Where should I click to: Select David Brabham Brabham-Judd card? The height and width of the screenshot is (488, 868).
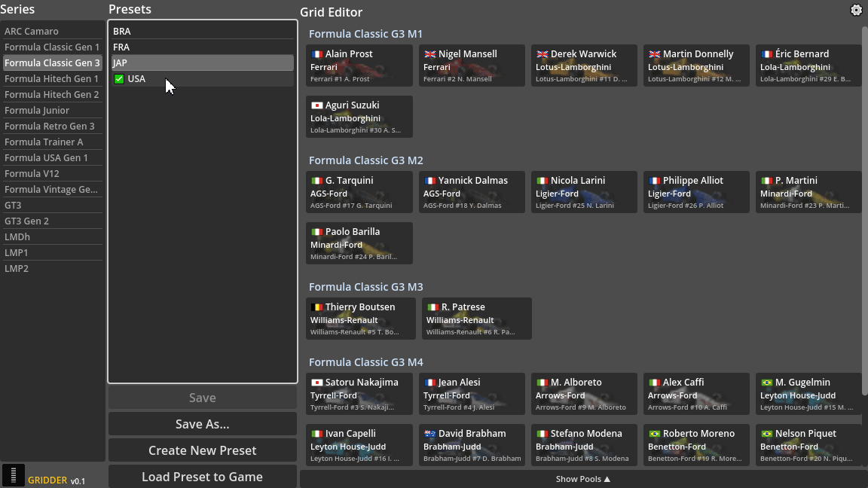[472, 445]
